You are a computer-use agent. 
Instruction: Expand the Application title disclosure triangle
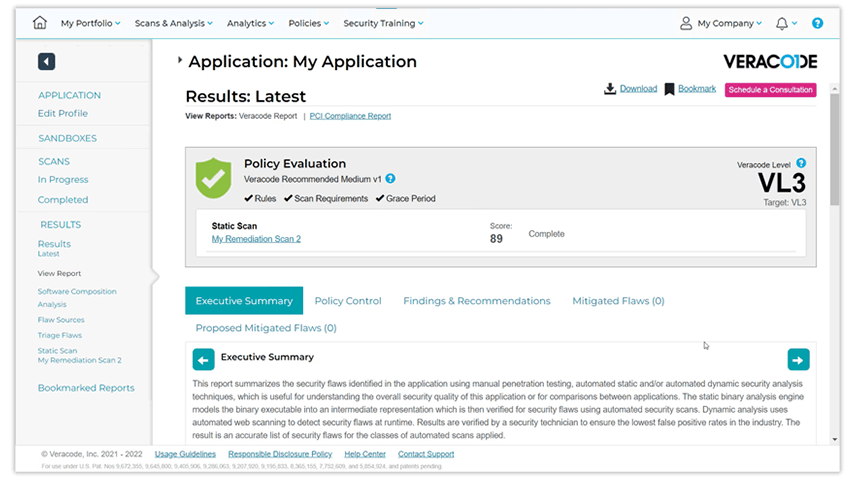pos(180,61)
